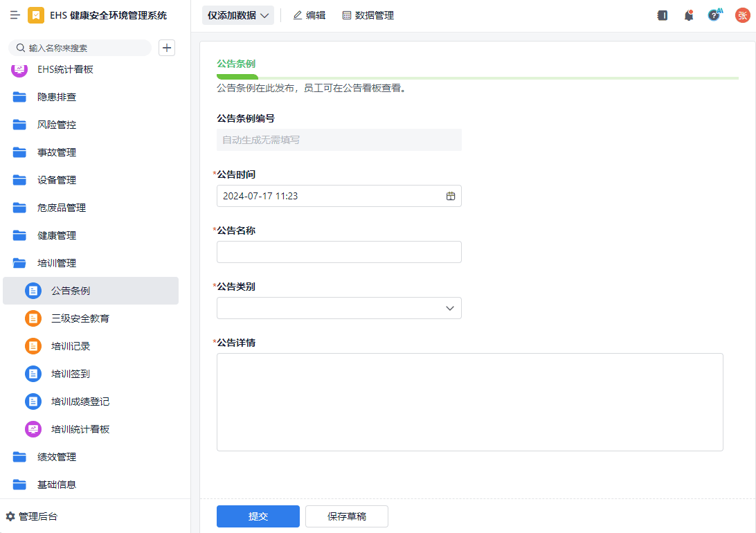The image size is (756, 533).
Task: Expand the 隐患排查 folder
Action: pos(91,97)
